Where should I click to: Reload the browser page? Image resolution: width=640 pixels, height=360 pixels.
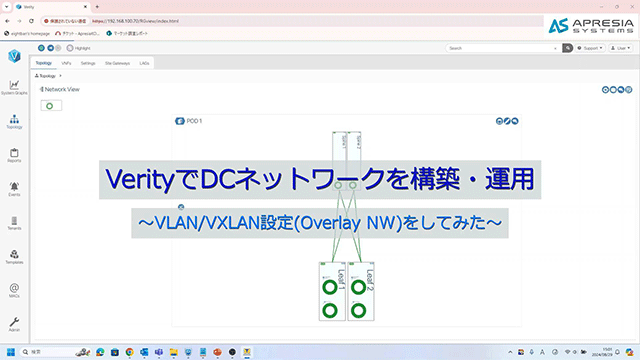point(31,21)
